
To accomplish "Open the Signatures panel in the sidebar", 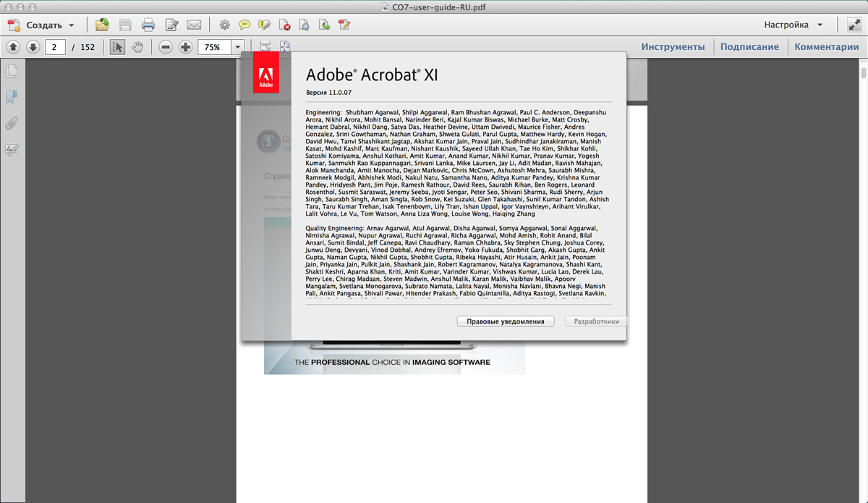I will [12, 150].
